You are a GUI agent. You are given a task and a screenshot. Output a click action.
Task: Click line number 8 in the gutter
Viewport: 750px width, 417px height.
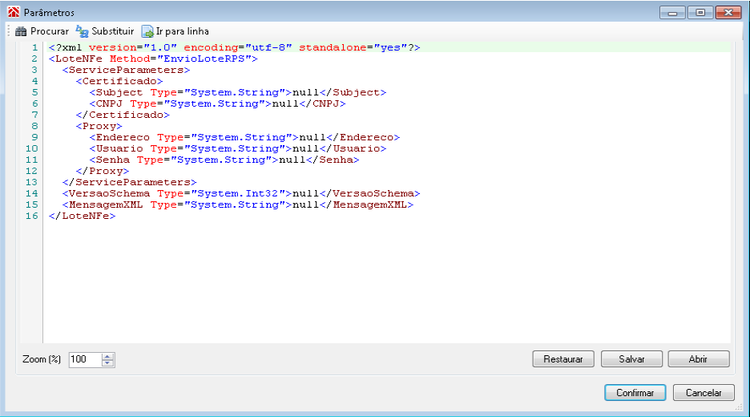pyautogui.click(x=34, y=126)
